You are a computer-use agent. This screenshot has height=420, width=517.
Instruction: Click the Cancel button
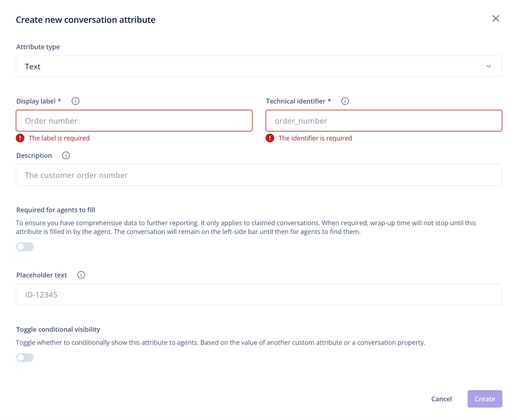pyautogui.click(x=441, y=399)
